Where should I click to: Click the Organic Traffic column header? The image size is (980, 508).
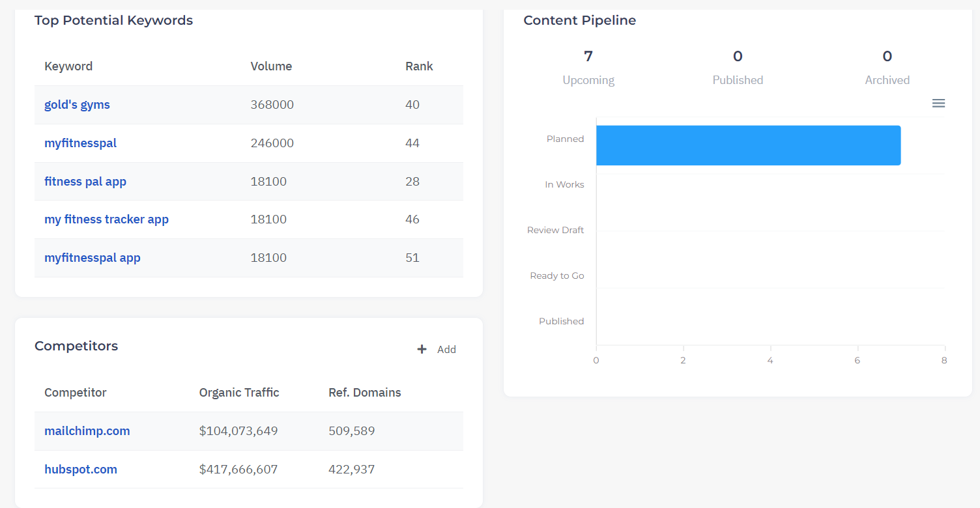point(239,393)
